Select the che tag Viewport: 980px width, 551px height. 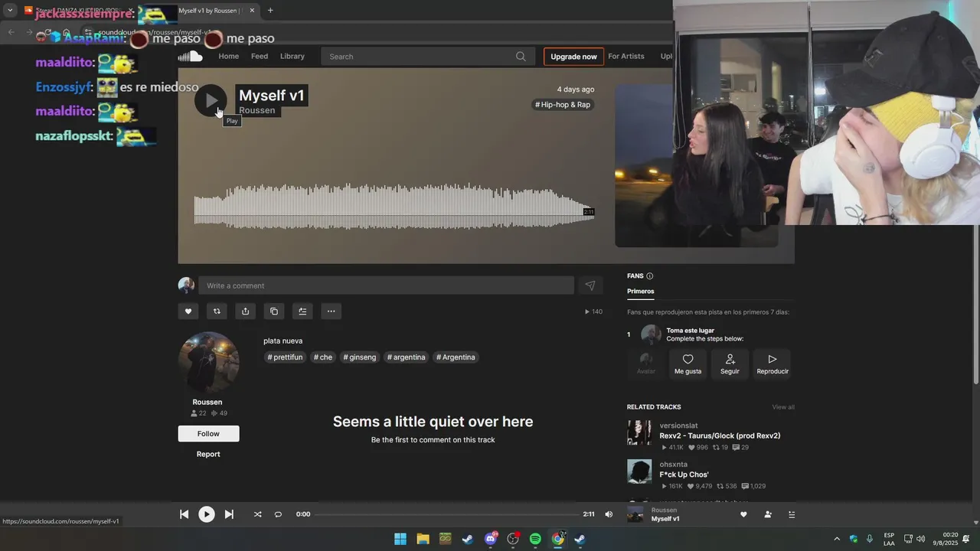click(323, 357)
